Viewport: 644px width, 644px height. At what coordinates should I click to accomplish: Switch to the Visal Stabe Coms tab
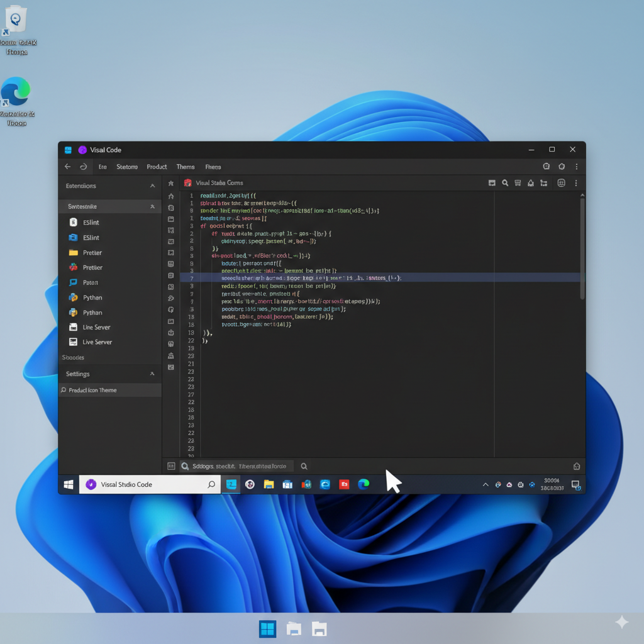coord(219,183)
